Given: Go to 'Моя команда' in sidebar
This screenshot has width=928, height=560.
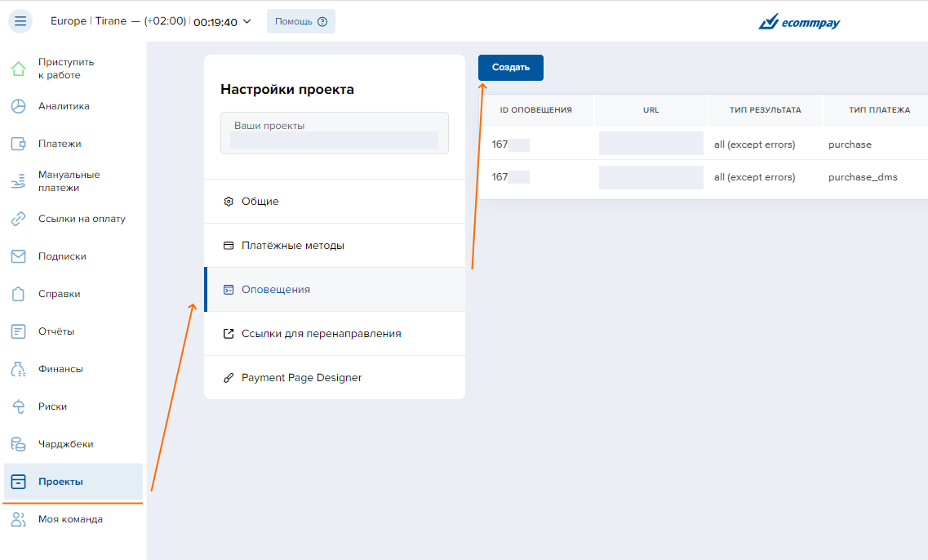Looking at the screenshot, I should pos(70,519).
